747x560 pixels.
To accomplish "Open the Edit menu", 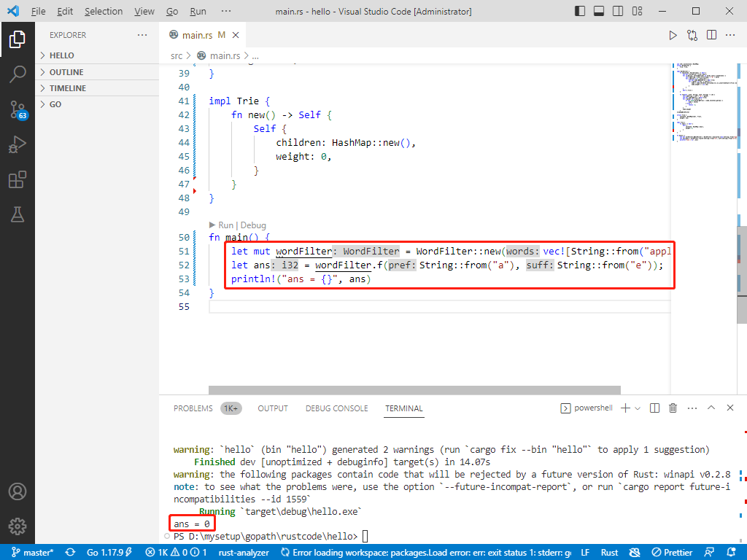I will (65, 11).
